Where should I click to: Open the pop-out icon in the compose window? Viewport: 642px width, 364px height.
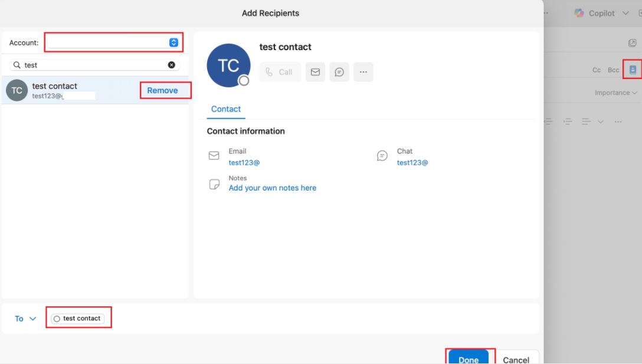(x=632, y=42)
